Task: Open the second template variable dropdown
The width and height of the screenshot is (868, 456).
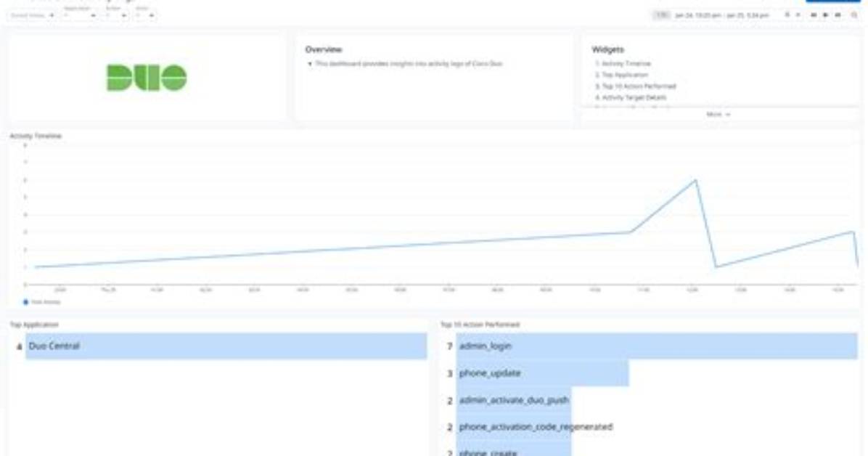Action: [80, 15]
